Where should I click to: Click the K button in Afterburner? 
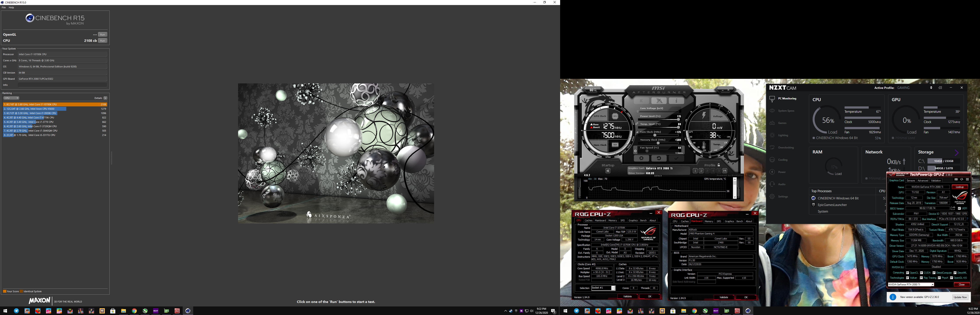pyautogui.click(x=642, y=101)
